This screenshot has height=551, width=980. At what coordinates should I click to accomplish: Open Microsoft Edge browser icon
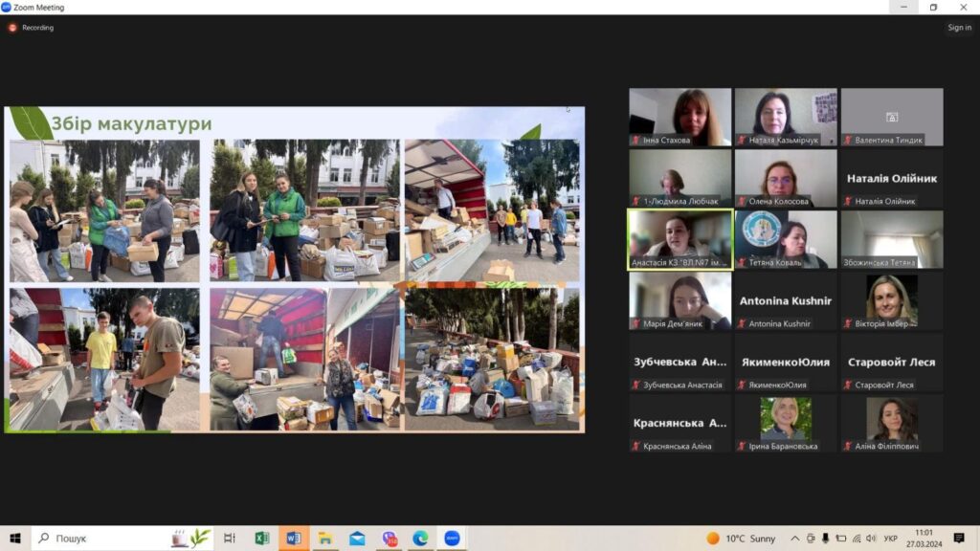click(420, 539)
